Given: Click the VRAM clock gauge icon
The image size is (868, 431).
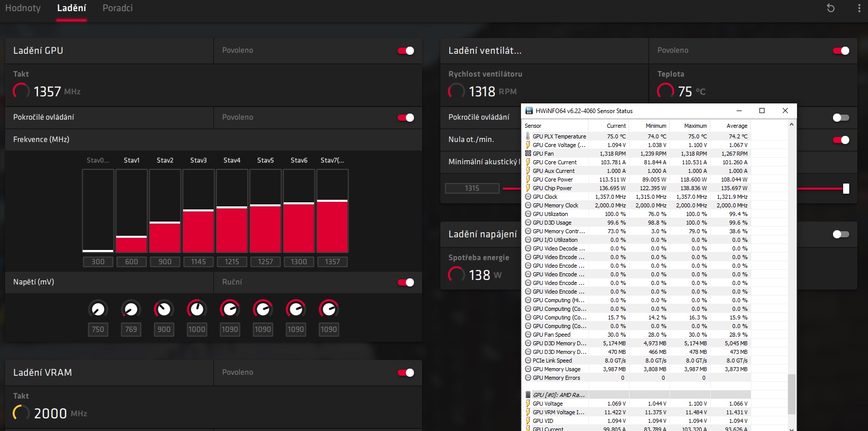Looking at the screenshot, I should pos(21,413).
